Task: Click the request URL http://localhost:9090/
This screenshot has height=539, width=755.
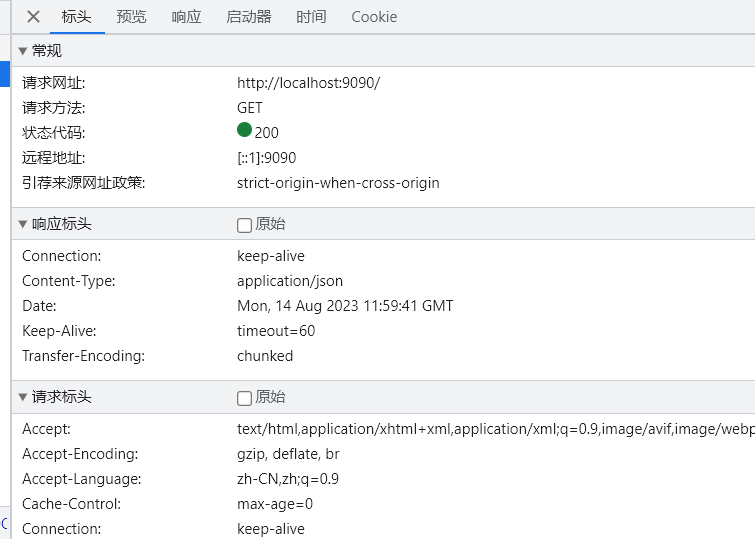Action: (309, 83)
